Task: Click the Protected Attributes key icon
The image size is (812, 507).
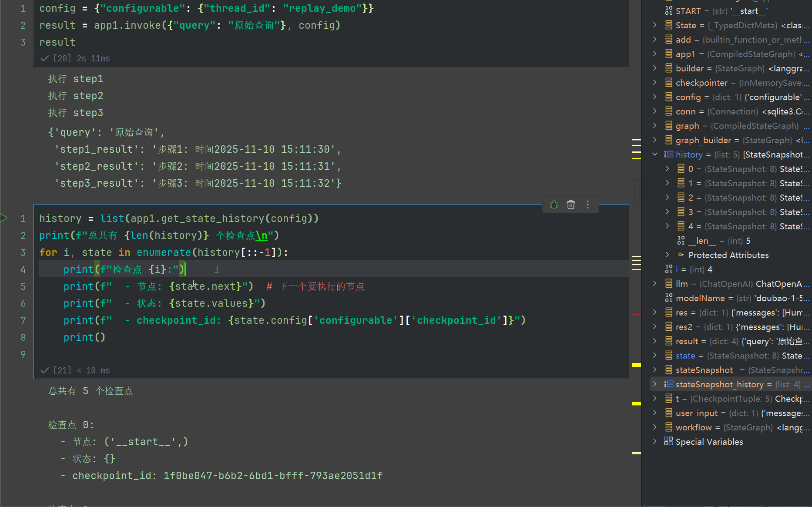Action: coord(681,255)
